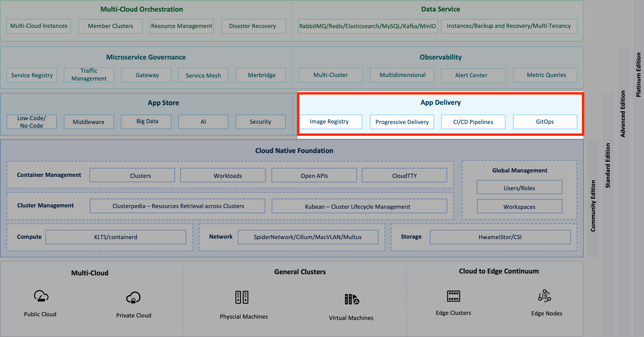The image size is (644, 337).
Task: Click the Merbridge box
Action: point(261,75)
